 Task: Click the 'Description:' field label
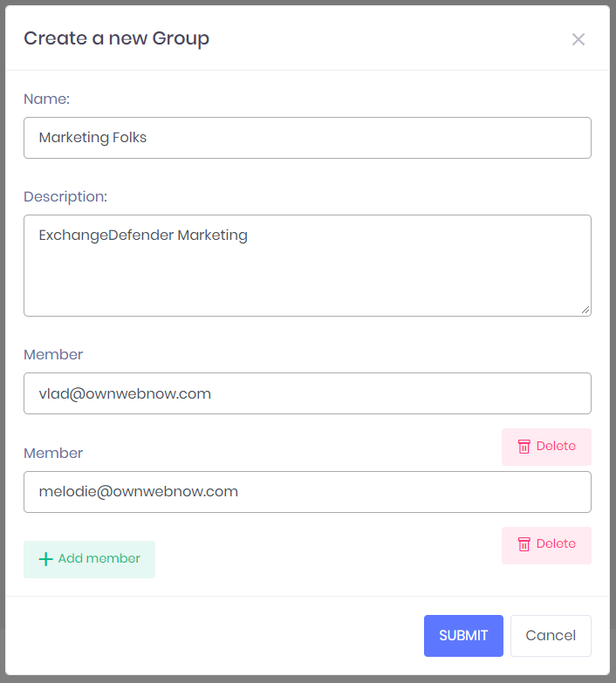(65, 197)
